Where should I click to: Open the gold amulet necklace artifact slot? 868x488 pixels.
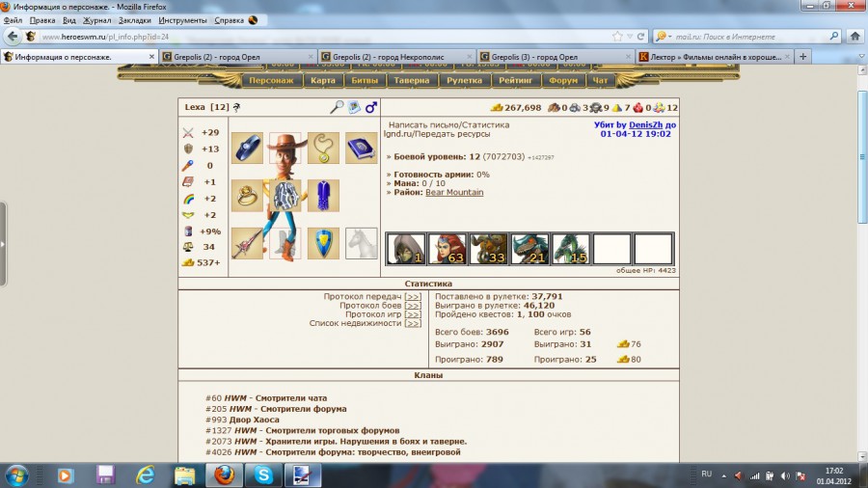[323, 148]
